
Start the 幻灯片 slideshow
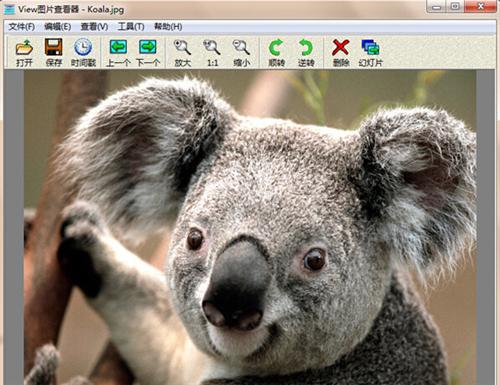(370, 52)
